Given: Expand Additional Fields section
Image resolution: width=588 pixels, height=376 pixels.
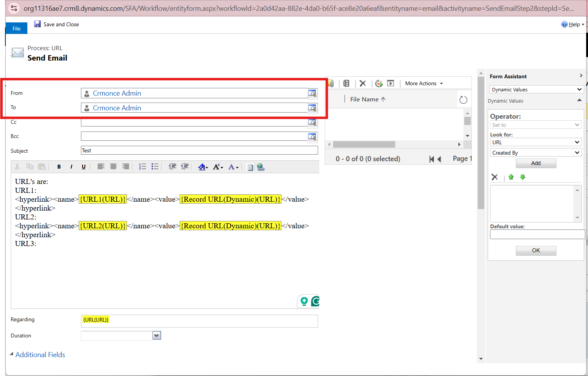Looking at the screenshot, I should click(37, 354).
